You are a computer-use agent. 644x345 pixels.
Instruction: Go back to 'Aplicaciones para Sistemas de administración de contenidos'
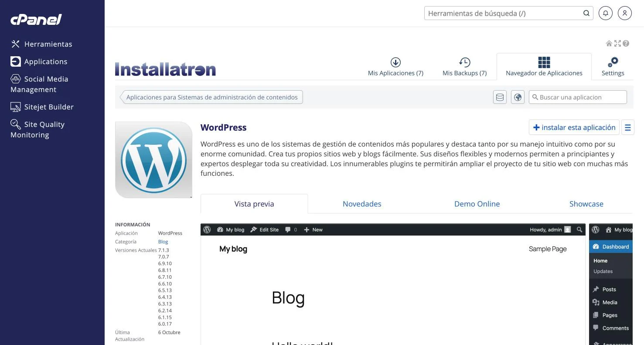(211, 97)
